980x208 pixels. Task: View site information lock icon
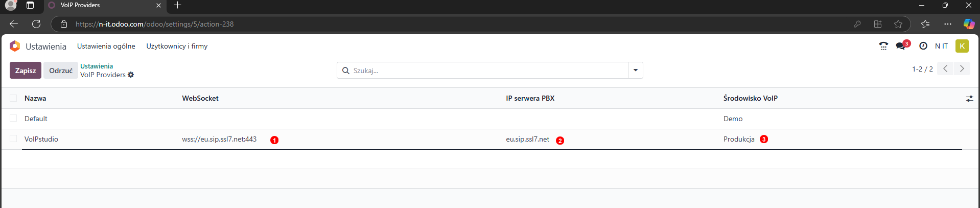[x=64, y=24]
